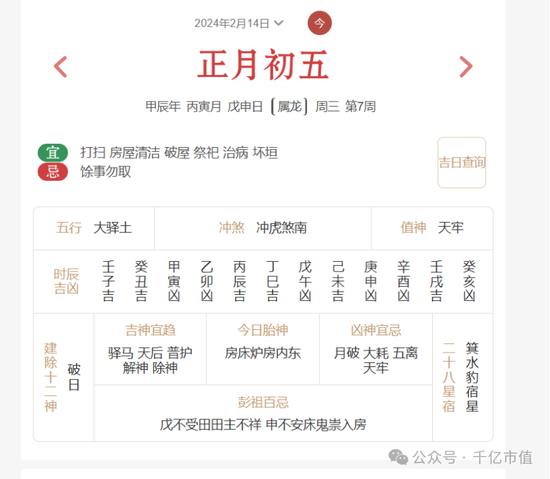The width and height of the screenshot is (550, 479).
Task: Select the 癸亥凶 hour column
Action: (x=469, y=282)
